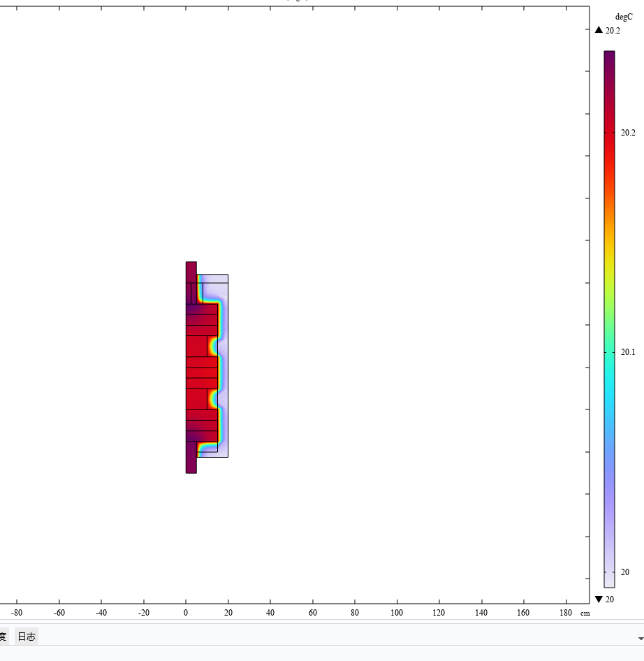Image resolution: width=644 pixels, height=661 pixels.
Task: Click the 20.1 tick label on the legend
Action: [628, 352]
